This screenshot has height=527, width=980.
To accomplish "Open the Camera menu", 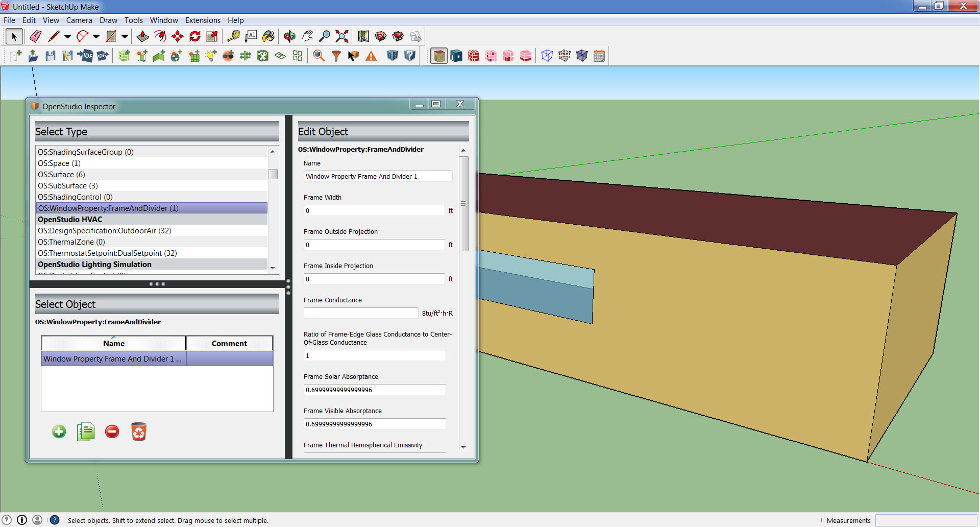I will [79, 20].
